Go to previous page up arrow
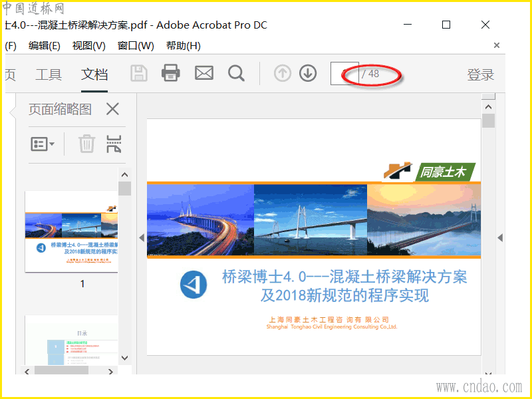 pyautogui.click(x=282, y=73)
